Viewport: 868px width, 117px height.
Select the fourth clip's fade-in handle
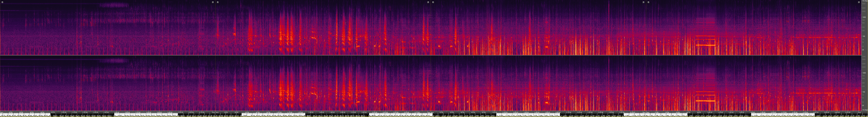pos(648,2)
